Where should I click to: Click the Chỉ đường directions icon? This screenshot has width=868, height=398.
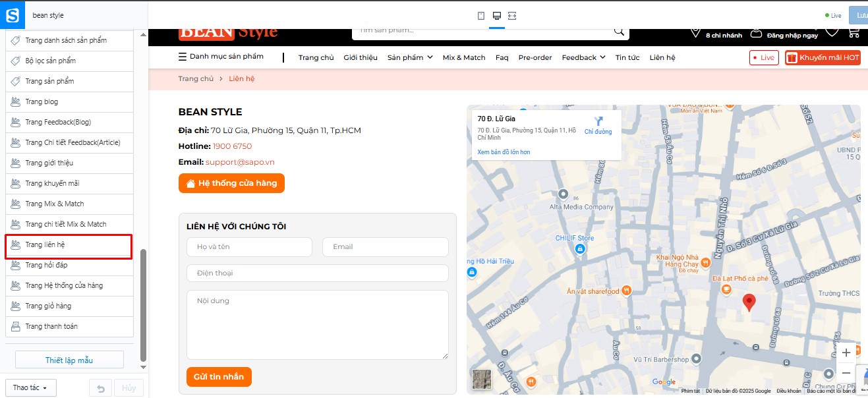point(598,121)
